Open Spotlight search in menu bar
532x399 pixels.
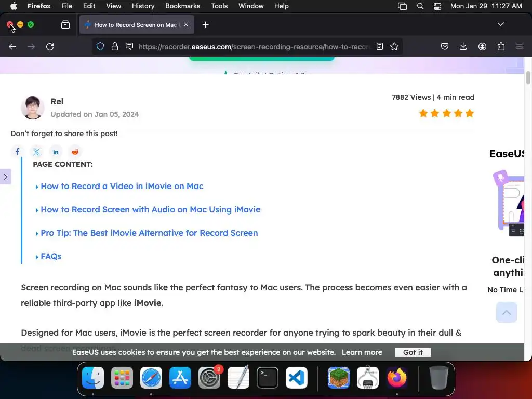pos(420,6)
